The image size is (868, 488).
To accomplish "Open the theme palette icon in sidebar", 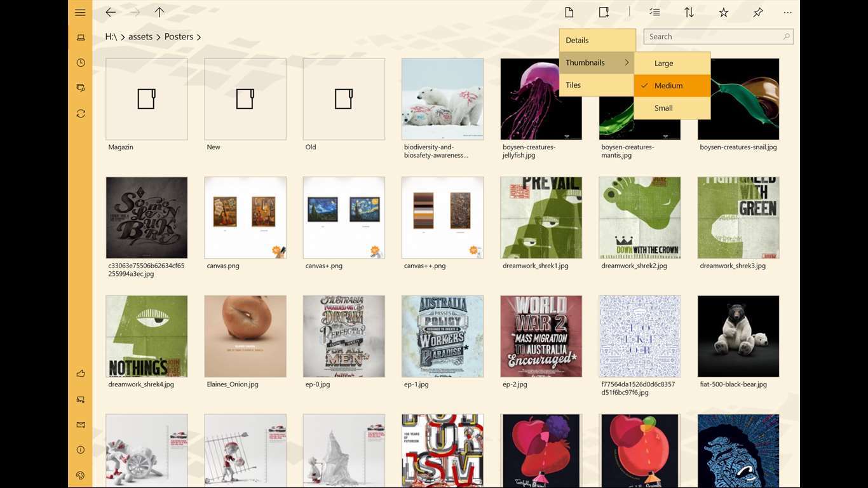I will click(81, 475).
